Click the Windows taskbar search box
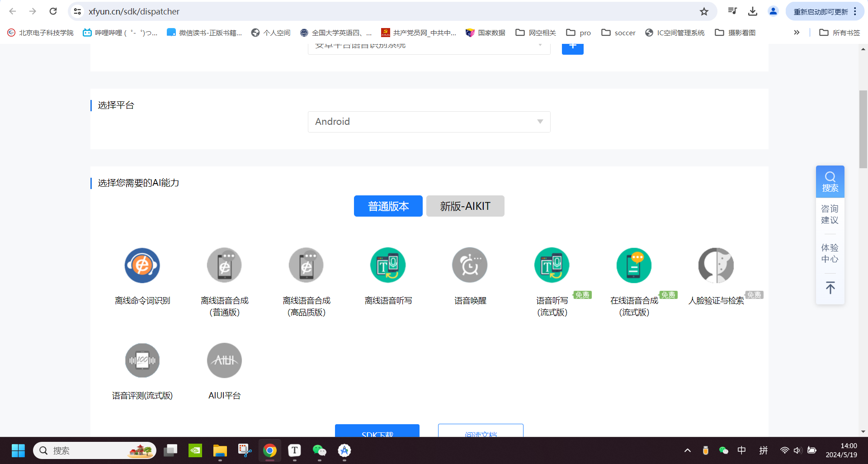This screenshot has width=868, height=464. click(95, 450)
